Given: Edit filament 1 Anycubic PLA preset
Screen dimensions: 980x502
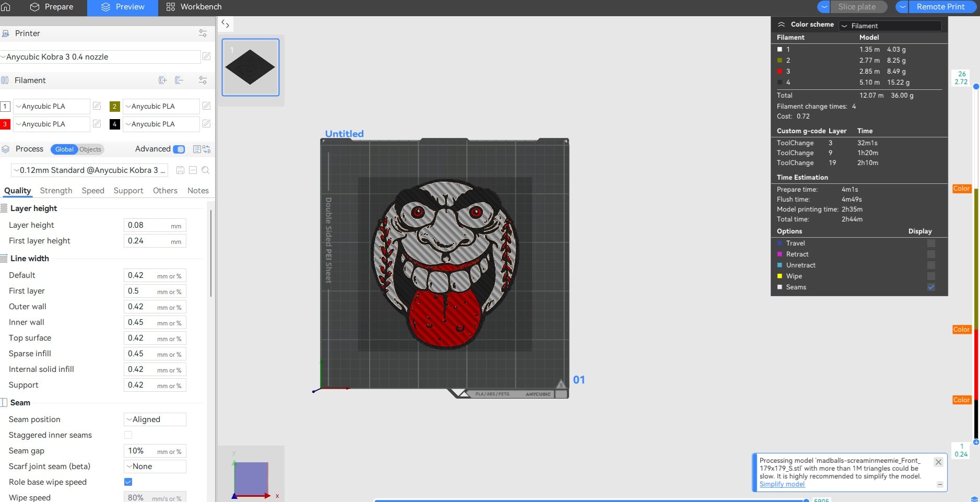Looking at the screenshot, I should click(97, 106).
